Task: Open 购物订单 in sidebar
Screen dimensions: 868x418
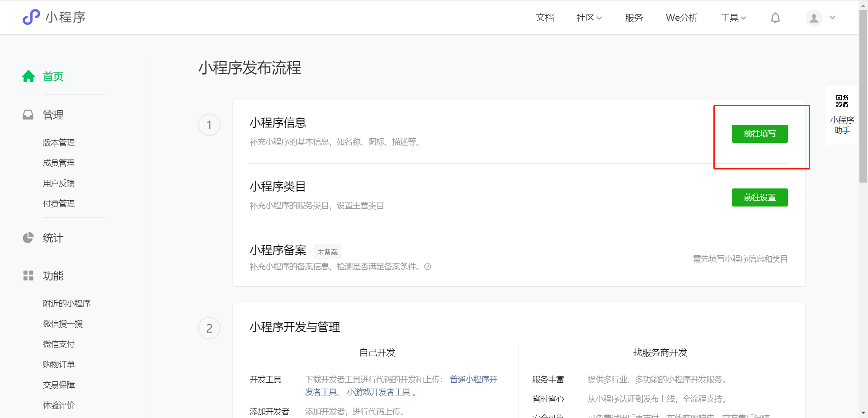Action: (59, 365)
